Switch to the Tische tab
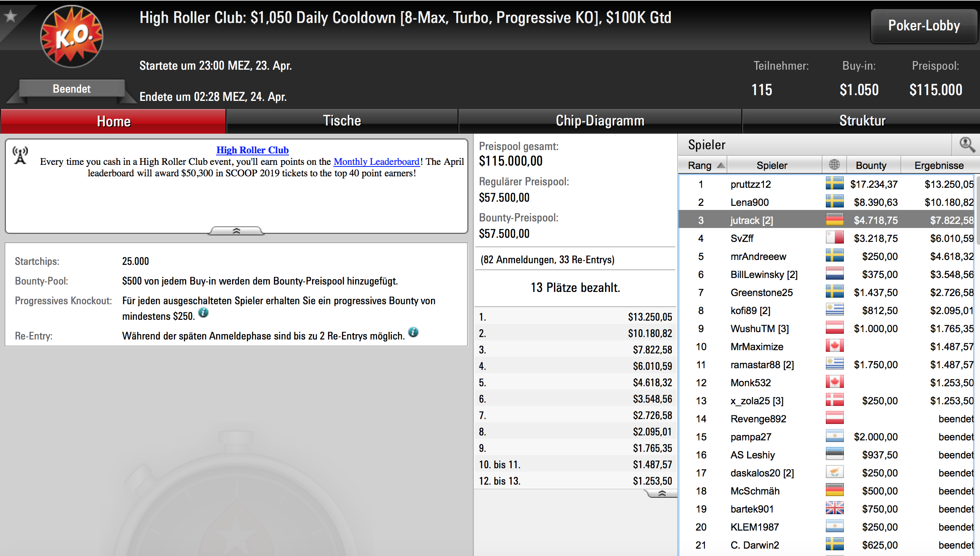The image size is (980, 556). click(x=342, y=121)
